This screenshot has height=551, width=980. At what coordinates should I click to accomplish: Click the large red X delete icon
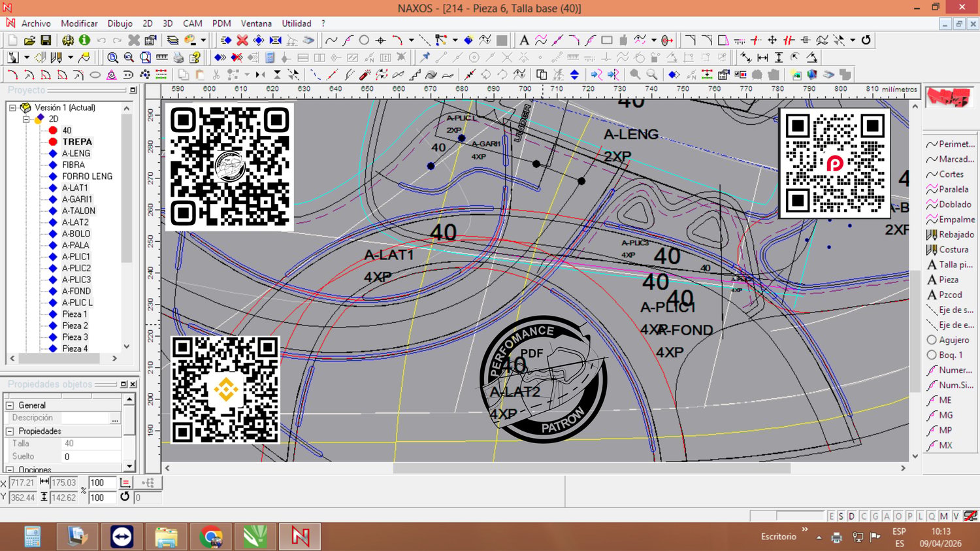pos(242,41)
